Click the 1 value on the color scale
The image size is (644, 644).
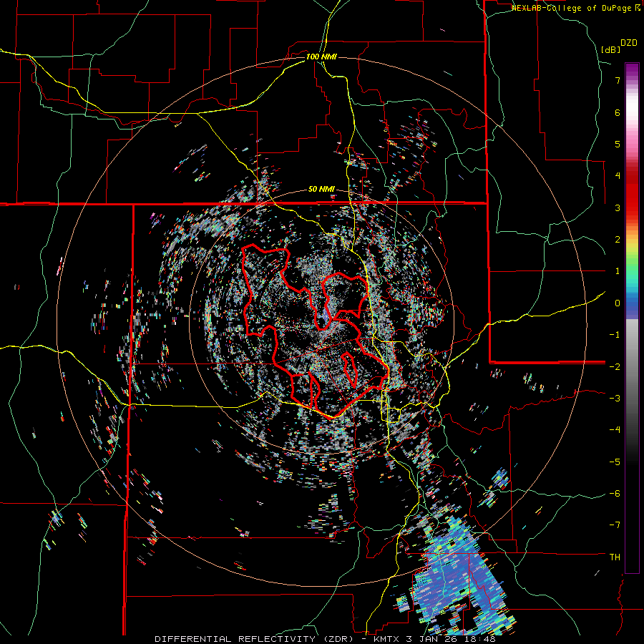point(618,271)
